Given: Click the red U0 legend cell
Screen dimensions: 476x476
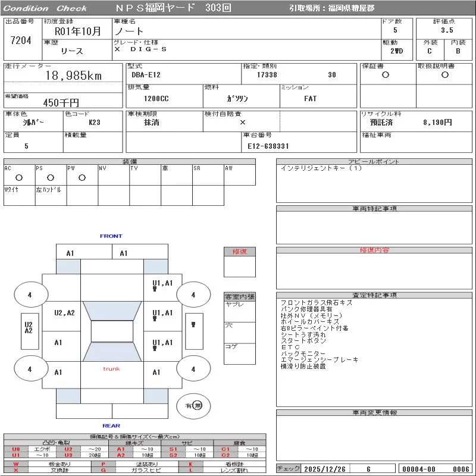Looking at the screenshot, I should (16, 449).
